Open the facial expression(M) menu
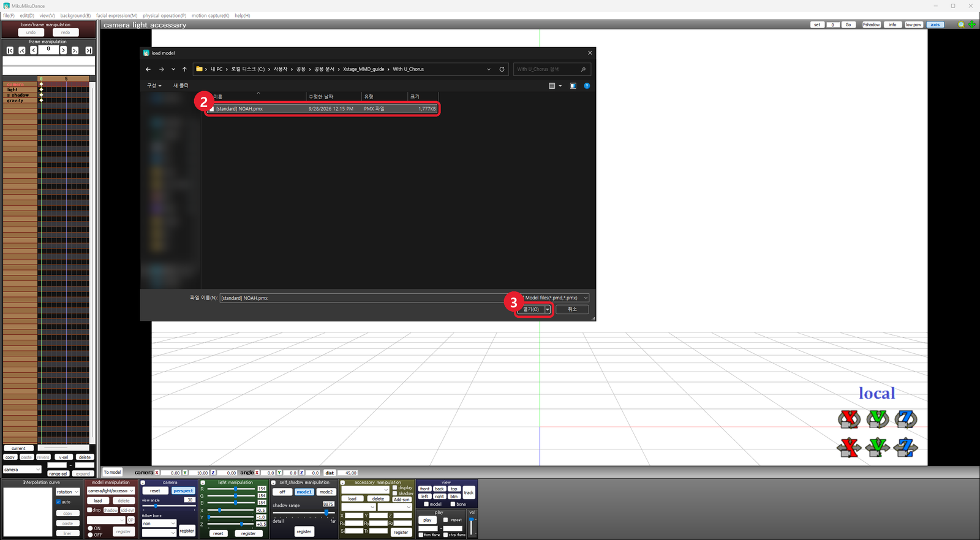This screenshot has width=980, height=540. click(116, 15)
